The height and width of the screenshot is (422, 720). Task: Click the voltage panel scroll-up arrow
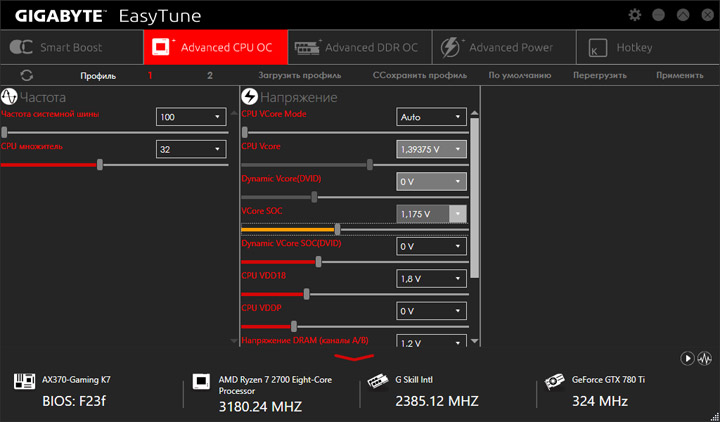click(475, 113)
